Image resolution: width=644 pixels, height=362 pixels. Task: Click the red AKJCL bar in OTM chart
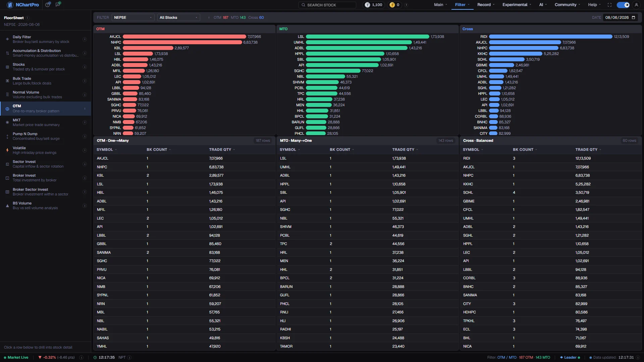(184, 37)
